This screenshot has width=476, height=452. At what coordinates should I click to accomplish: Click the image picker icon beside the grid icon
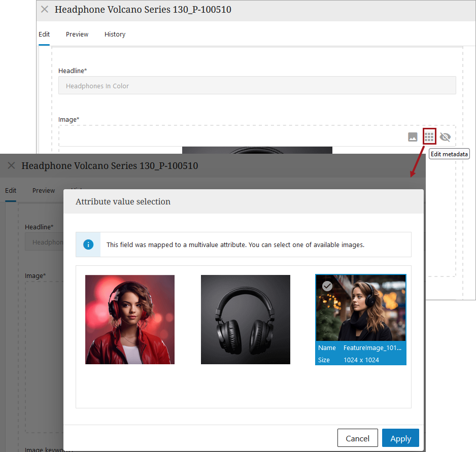[x=413, y=137]
